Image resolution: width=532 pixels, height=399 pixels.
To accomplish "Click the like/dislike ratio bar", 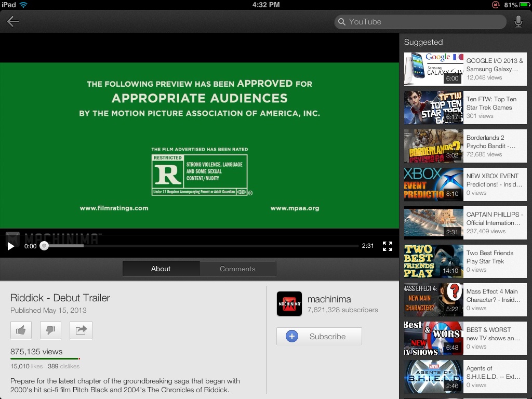I will click(45, 358).
